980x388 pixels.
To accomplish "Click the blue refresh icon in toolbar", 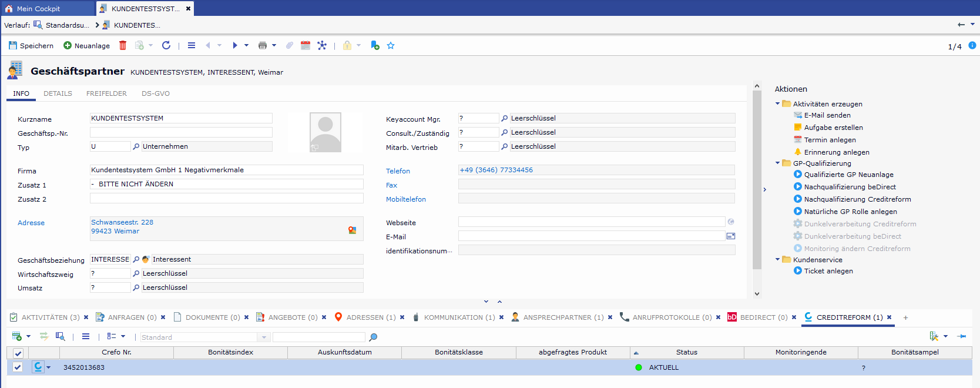I will pyautogui.click(x=166, y=45).
